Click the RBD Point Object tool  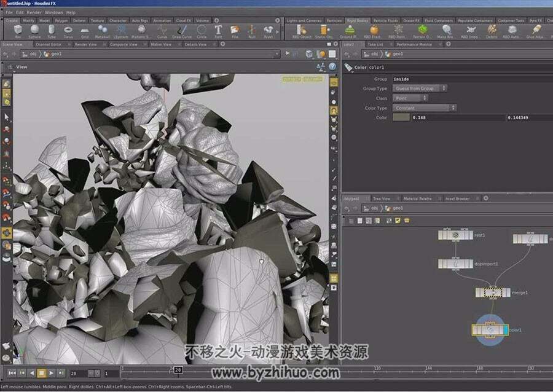coord(397,31)
